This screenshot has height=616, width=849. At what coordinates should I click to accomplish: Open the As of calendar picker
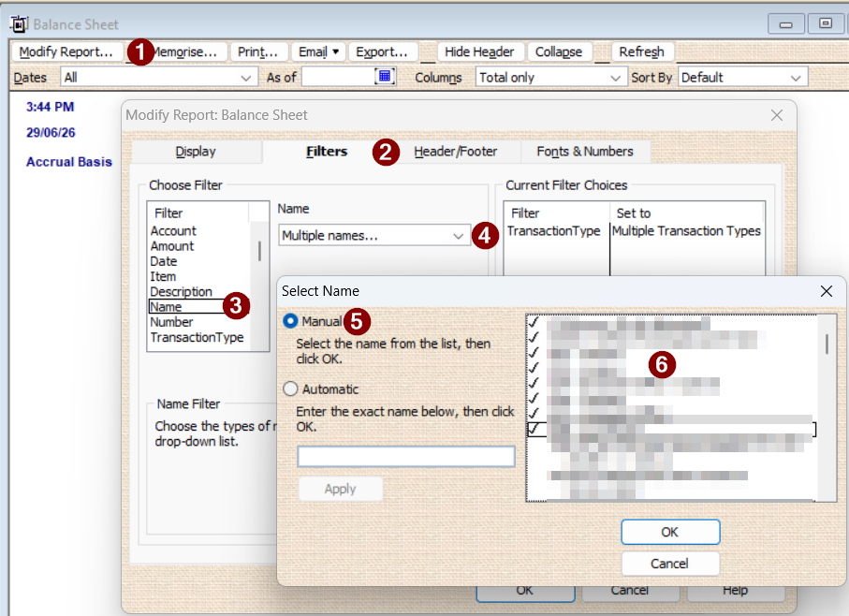(x=385, y=77)
